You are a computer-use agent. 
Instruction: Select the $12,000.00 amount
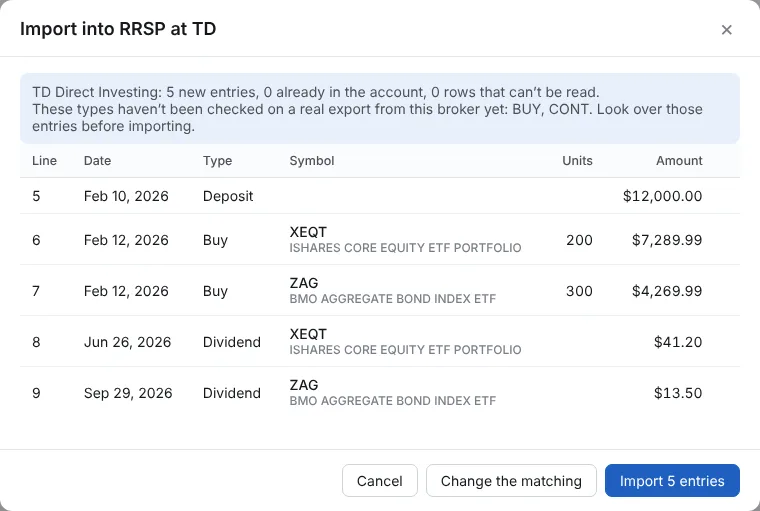coord(663,196)
